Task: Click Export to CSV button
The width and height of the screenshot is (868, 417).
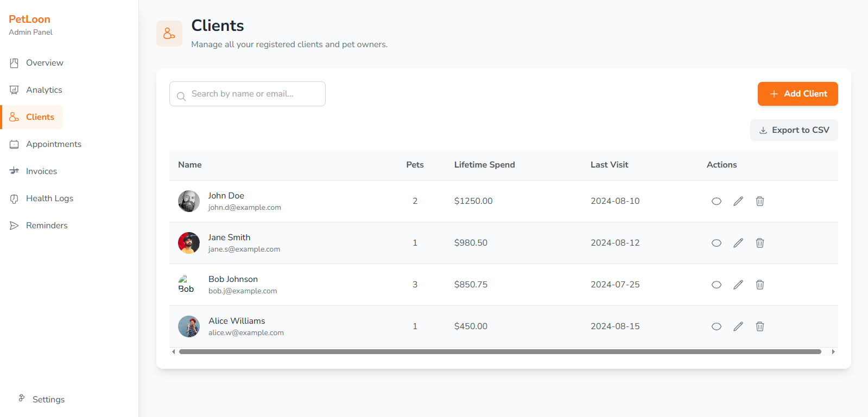Action: coord(794,130)
